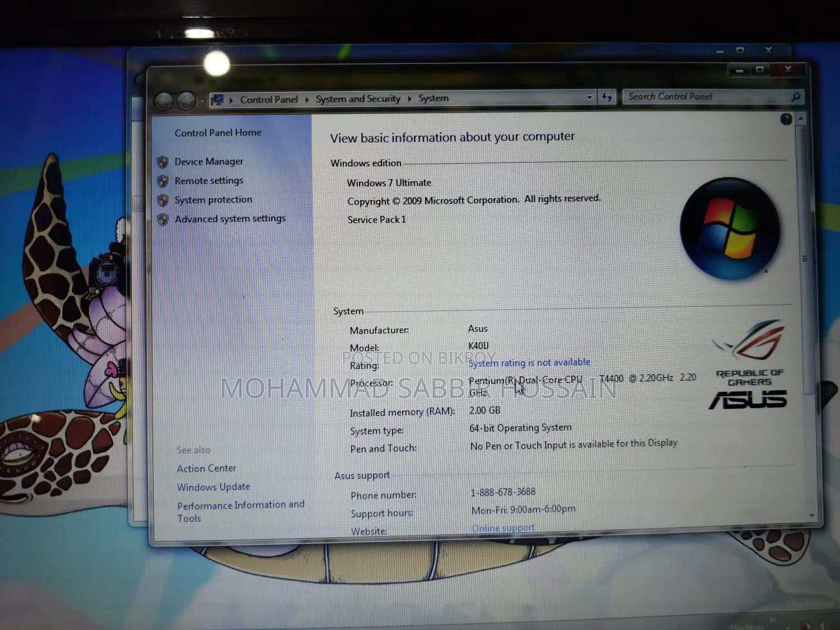Select the System breadcrumb item
Image resolution: width=840 pixels, height=630 pixels.
[x=433, y=98]
